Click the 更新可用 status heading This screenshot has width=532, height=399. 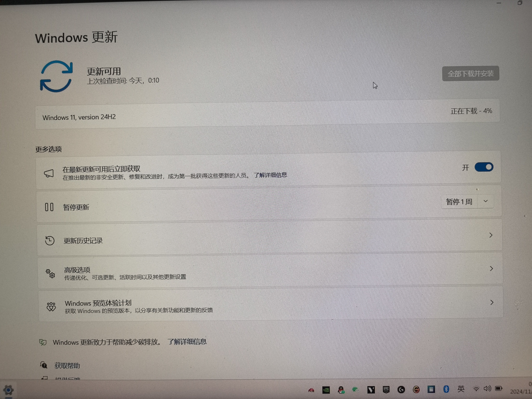[x=104, y=71]
